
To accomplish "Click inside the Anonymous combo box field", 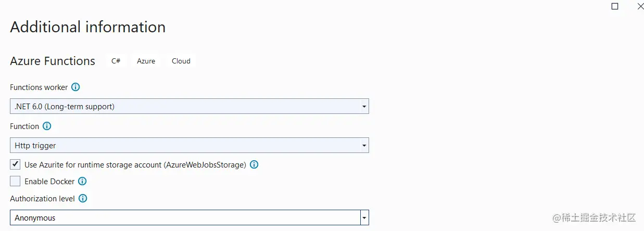I will (185, 217).
